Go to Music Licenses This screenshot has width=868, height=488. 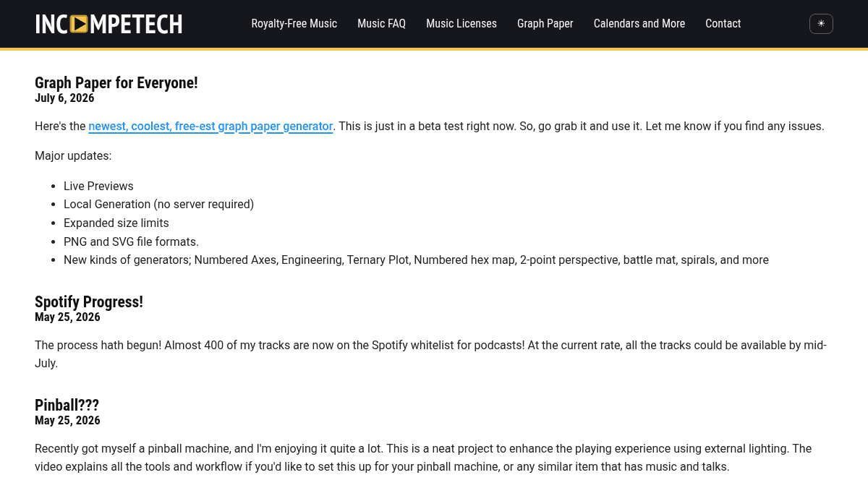(x=461, y=24)
